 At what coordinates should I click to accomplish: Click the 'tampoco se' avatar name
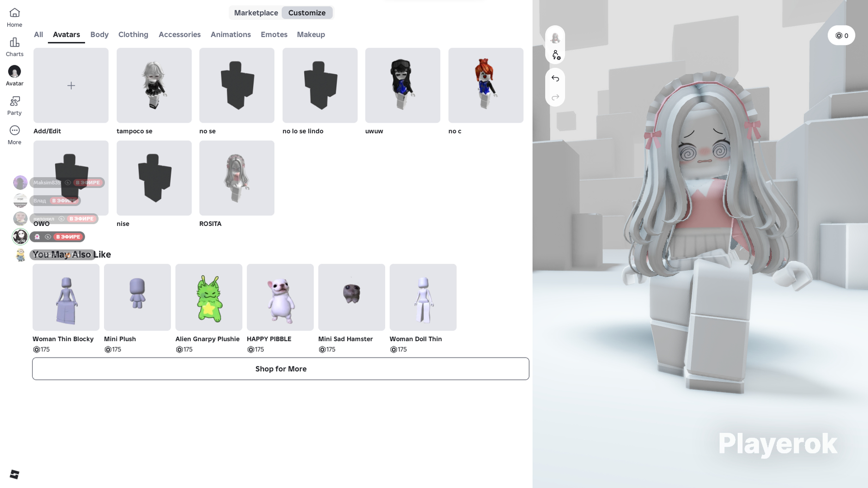pyautogui.click(x=135, y=131)
